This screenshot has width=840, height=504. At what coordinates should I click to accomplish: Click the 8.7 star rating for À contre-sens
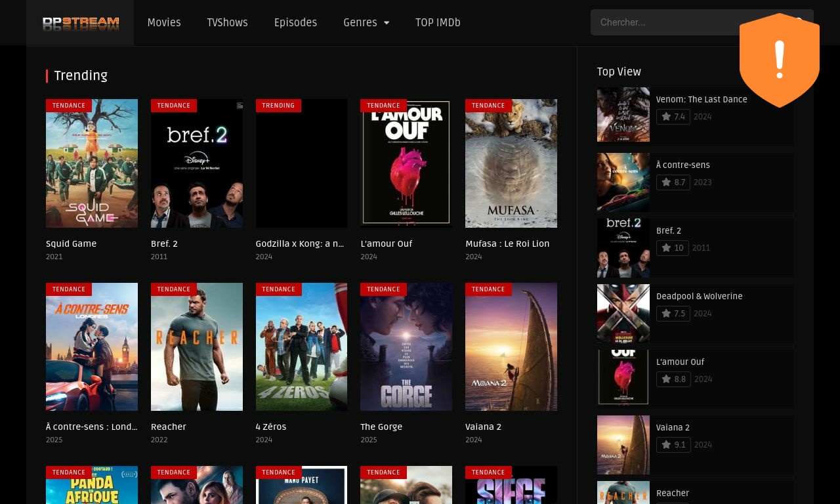click(673, 182)
